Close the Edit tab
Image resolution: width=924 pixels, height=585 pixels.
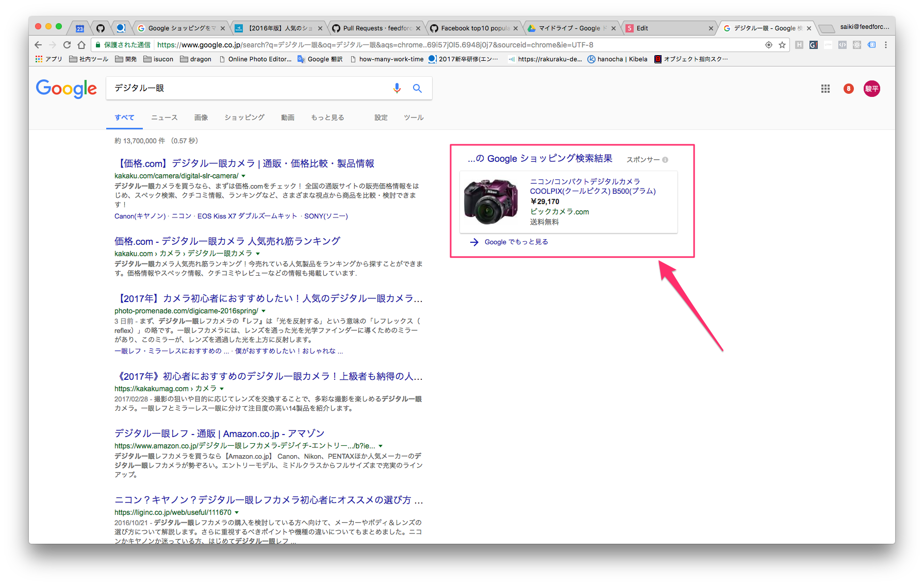pos(711,28)
